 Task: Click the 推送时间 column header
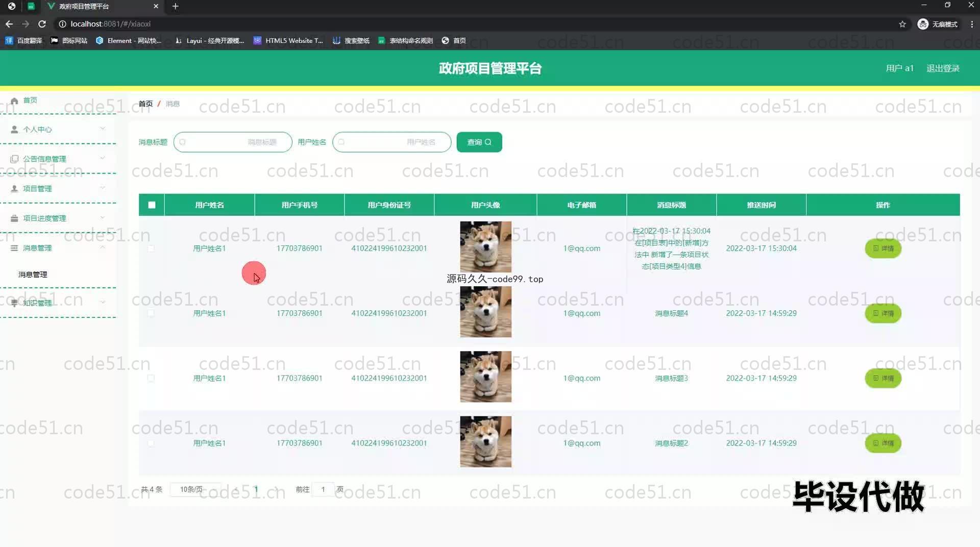(x=761, y=205)
